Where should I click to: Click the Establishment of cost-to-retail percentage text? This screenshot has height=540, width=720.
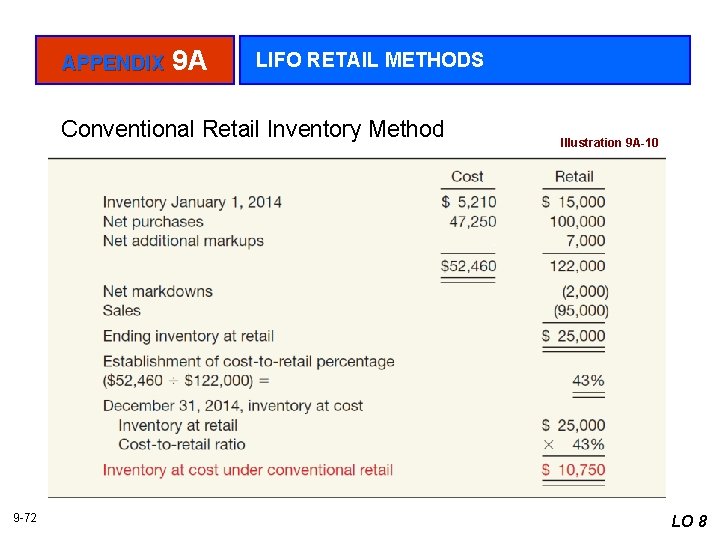[248, 361]
